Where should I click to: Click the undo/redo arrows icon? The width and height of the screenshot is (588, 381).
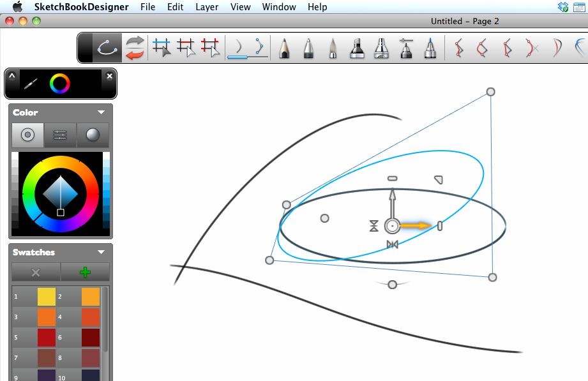134,48
